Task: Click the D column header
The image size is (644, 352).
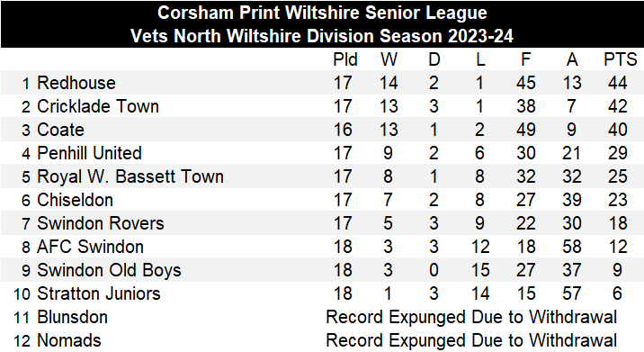Action: tap(434, 59)
